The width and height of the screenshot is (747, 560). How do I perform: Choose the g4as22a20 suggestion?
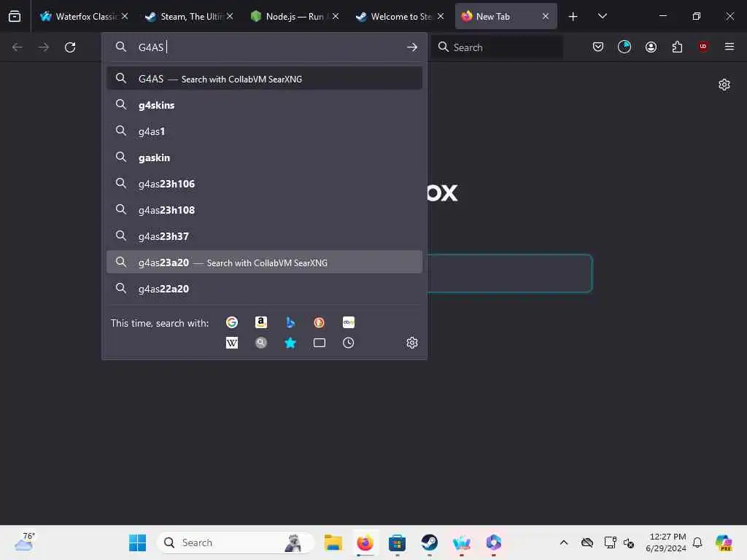pyautogui.click(x=264, y=288)
